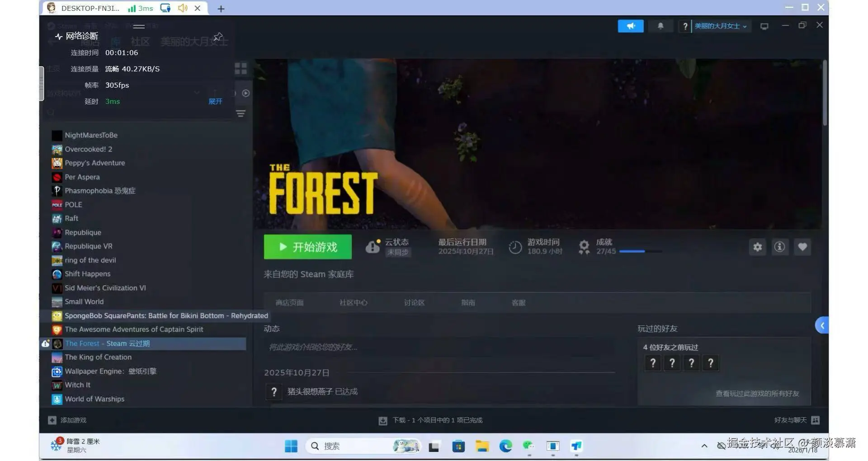Click the 添加游戏 plus icon
Viewport: 868px width, 461px height.
52,420
